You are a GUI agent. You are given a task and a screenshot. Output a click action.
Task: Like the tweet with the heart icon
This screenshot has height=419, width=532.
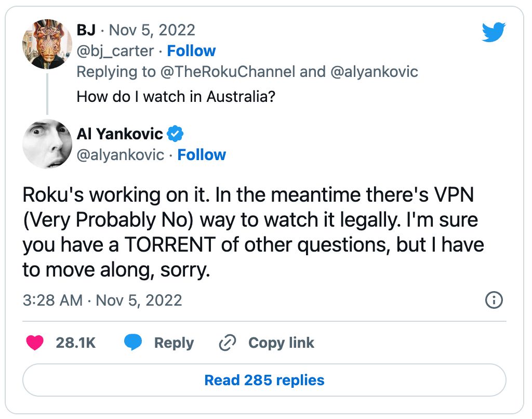(35, 343)
